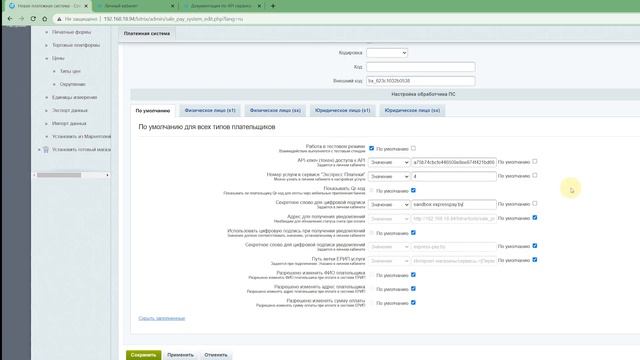Open the browser home page icon
This screenshot has width=640, height=360.
tap(44, 19)
